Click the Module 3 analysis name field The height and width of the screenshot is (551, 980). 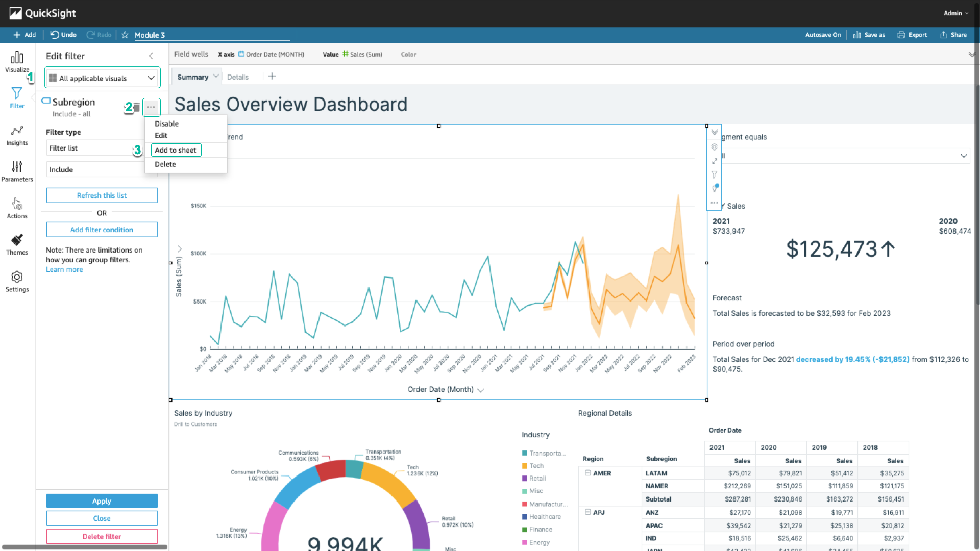tap(212, 35)
